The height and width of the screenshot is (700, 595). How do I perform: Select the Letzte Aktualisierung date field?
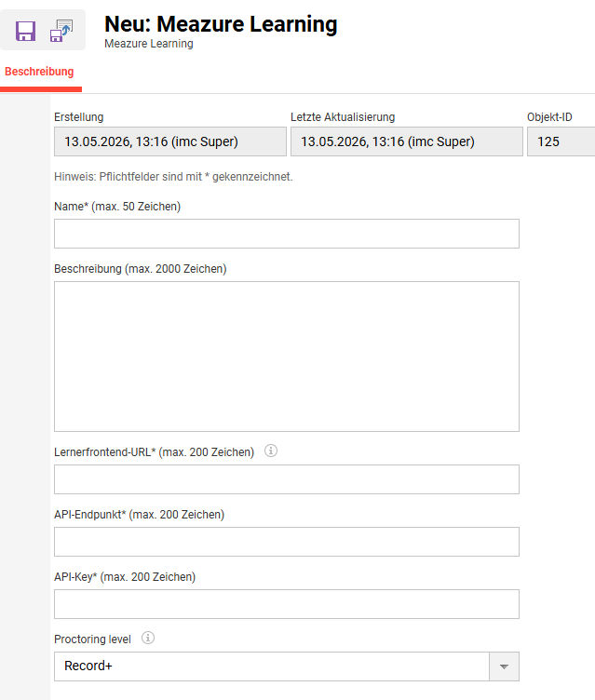407,141
